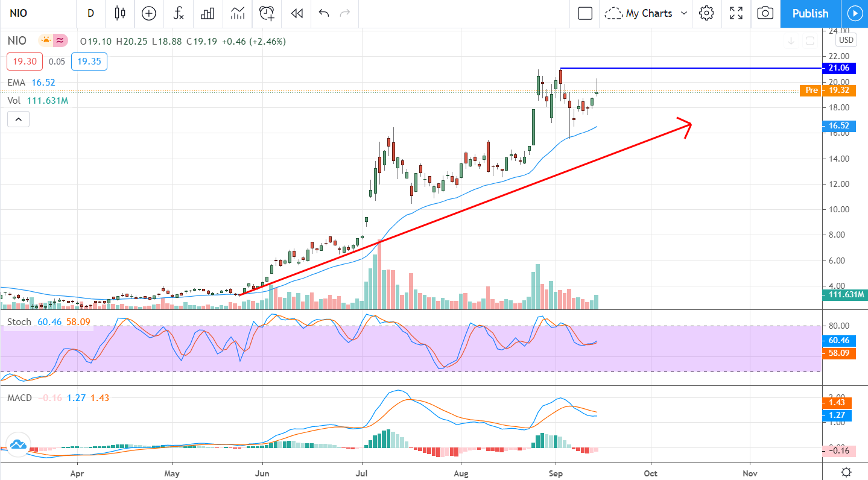Click the Compare or add symbol icon
Image resolution: width=868 pixels, height=480 pixels.
[x=148, y=13]
